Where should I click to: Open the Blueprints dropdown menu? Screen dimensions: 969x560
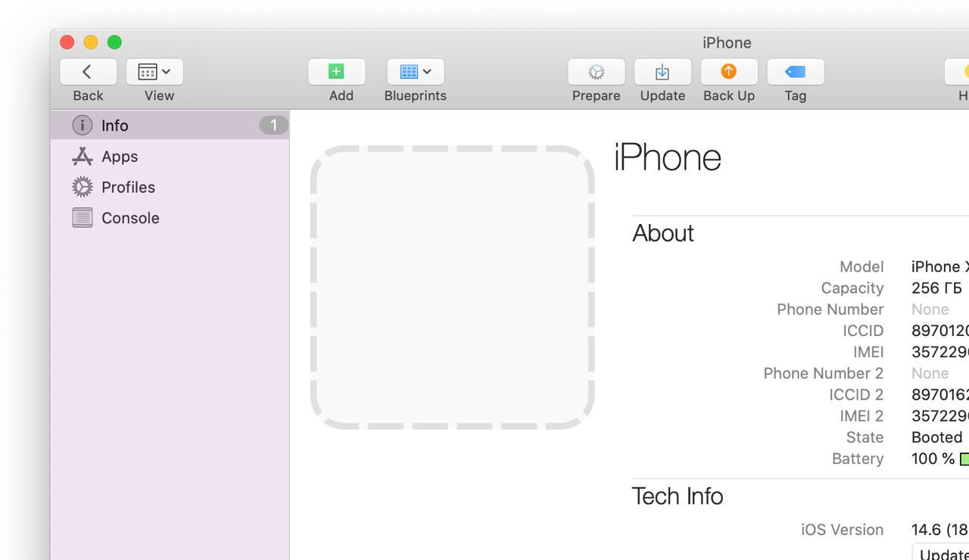pos(416,72)
